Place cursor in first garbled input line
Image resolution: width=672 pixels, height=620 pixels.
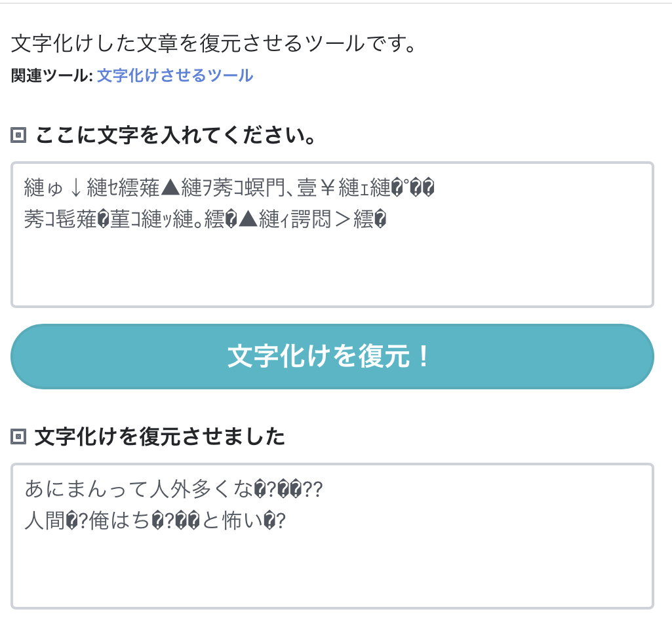tap(229, 187)
